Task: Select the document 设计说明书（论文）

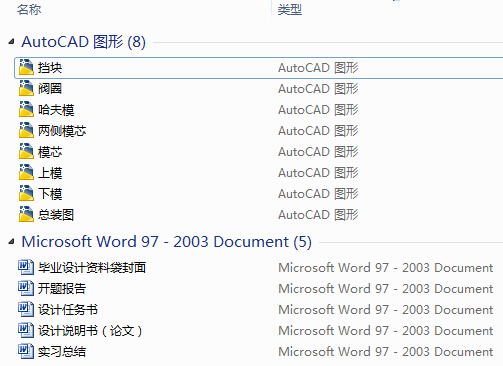Action: point(90,330)
